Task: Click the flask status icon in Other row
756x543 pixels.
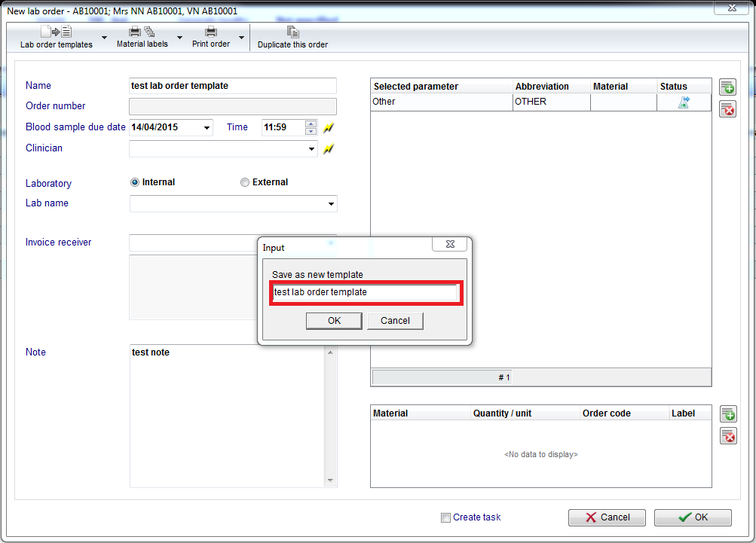Action: (684, 102)
